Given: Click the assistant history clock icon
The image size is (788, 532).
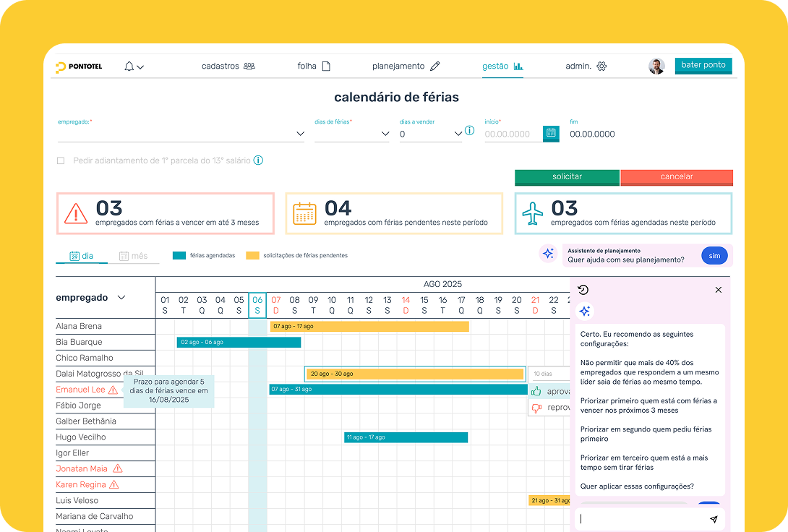Looking at the screenshot, I should click(x=583, y=290).
